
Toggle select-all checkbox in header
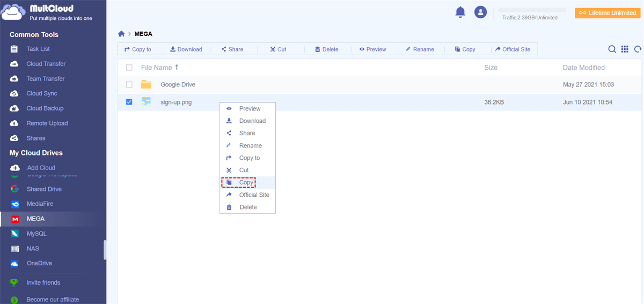(x=129, y=68)
